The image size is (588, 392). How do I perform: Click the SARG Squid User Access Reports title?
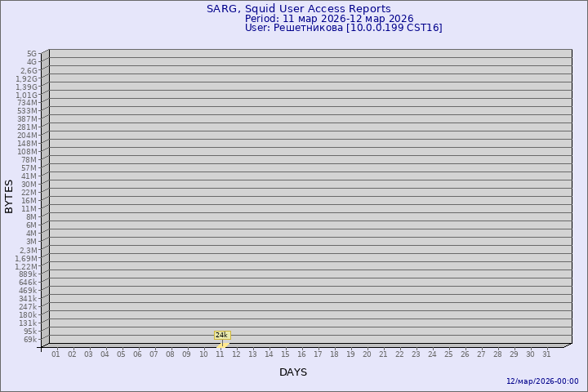tap(298, 9)
